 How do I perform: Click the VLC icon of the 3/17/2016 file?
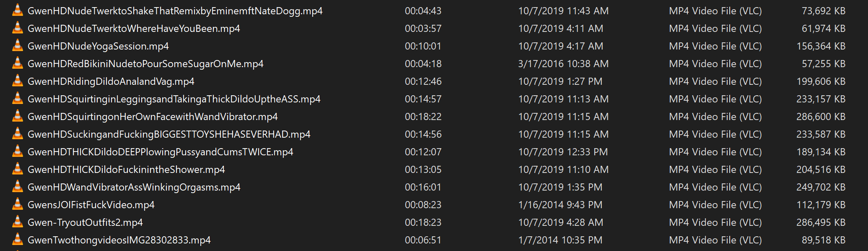pyautogui.click(x=18, y=63)
